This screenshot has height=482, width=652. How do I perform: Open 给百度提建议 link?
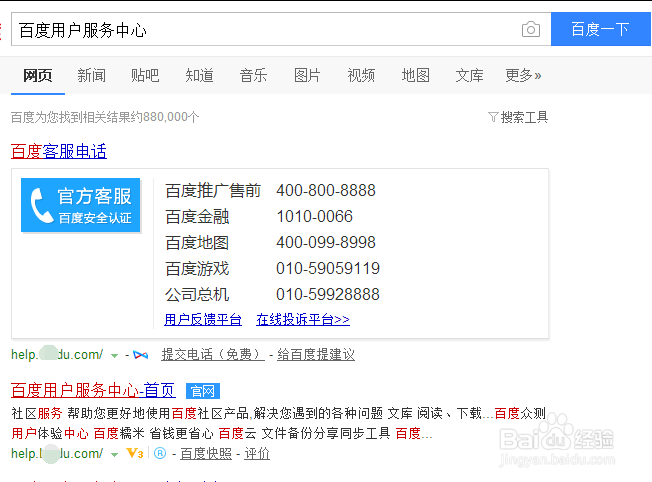[316, 355]
